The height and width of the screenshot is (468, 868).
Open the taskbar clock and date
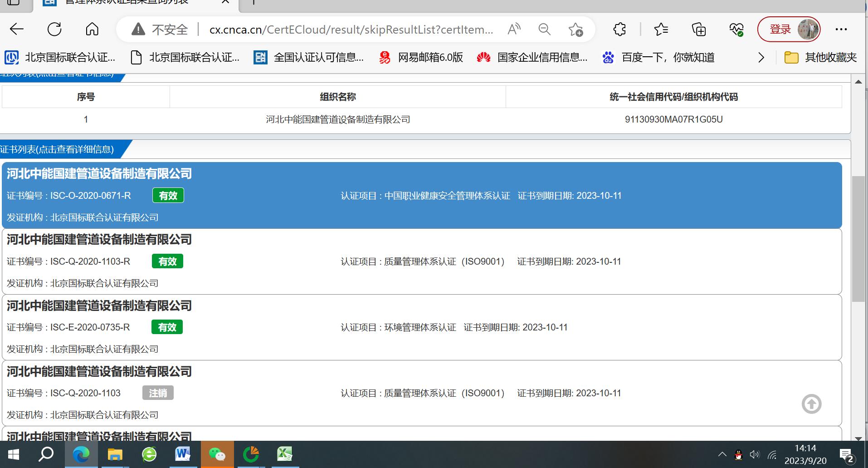(805, 454)
